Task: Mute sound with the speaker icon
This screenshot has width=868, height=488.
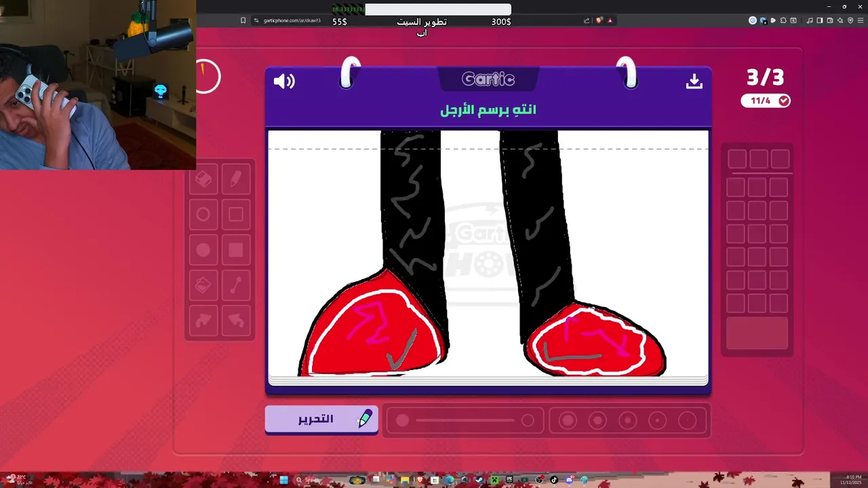Action: click(x=284, y=81)
